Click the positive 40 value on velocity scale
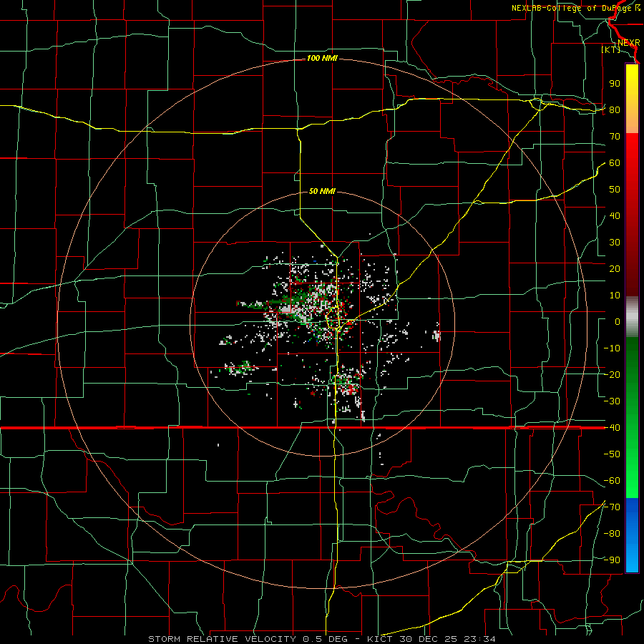The width and height of the screenshot is (644, 644). 615,215
